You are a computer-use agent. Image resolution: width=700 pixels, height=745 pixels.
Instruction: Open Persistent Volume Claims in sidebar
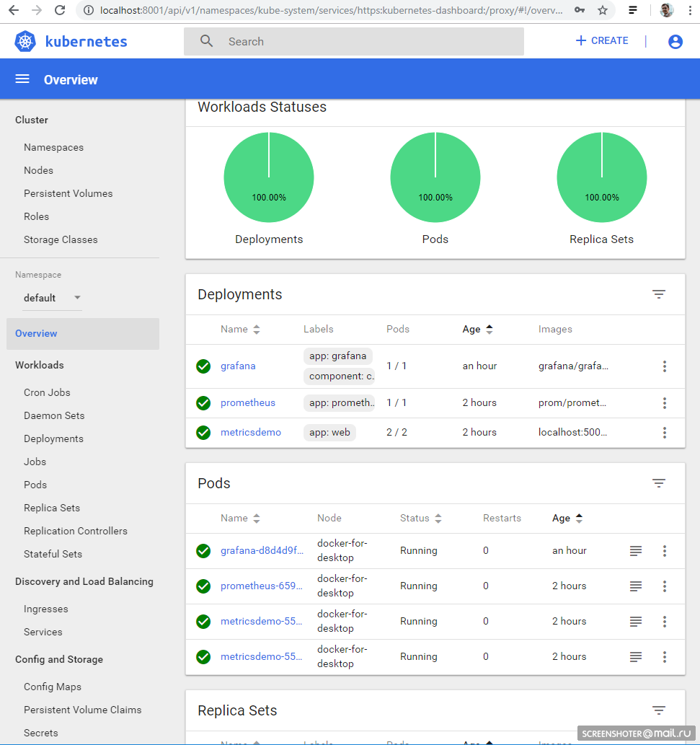point(83,710)
